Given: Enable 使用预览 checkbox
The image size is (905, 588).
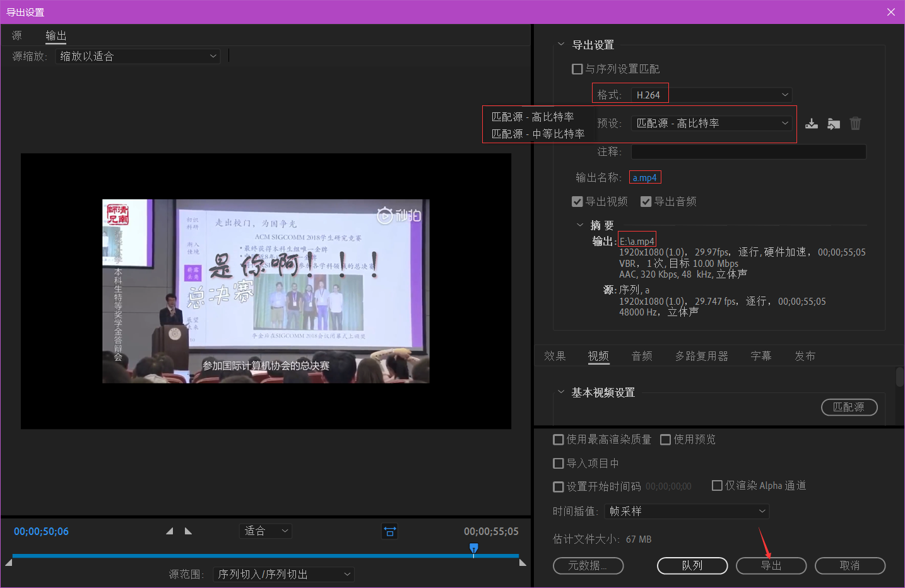Looking at the screenshot, I should point(665,439).
